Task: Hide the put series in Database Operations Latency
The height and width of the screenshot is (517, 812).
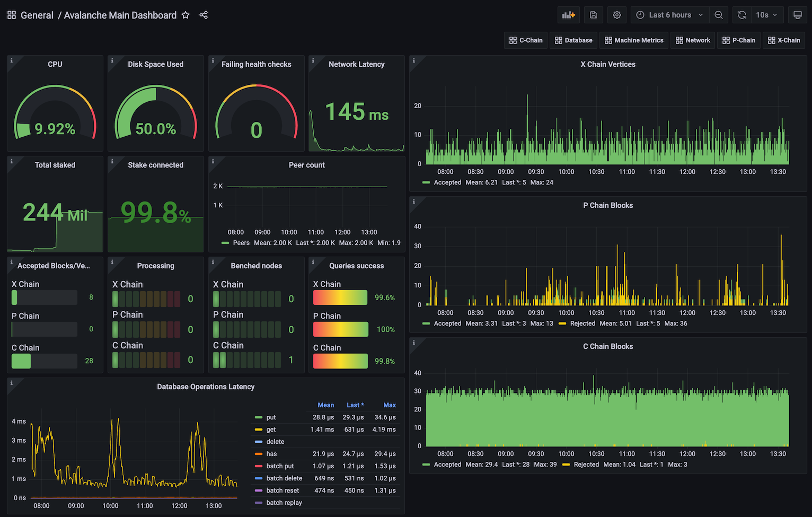Action: pyautogui.click(x=271, y=417)
